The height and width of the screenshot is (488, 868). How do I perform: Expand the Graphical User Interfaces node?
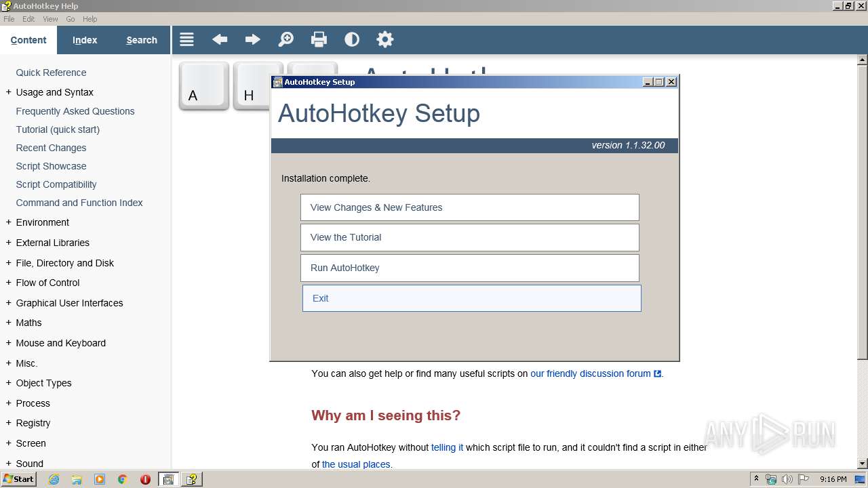(8, 303)
